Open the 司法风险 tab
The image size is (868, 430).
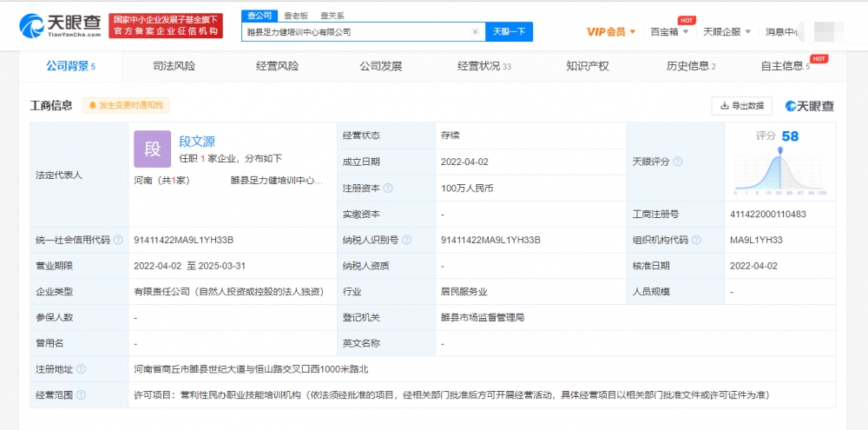(174, 67)
